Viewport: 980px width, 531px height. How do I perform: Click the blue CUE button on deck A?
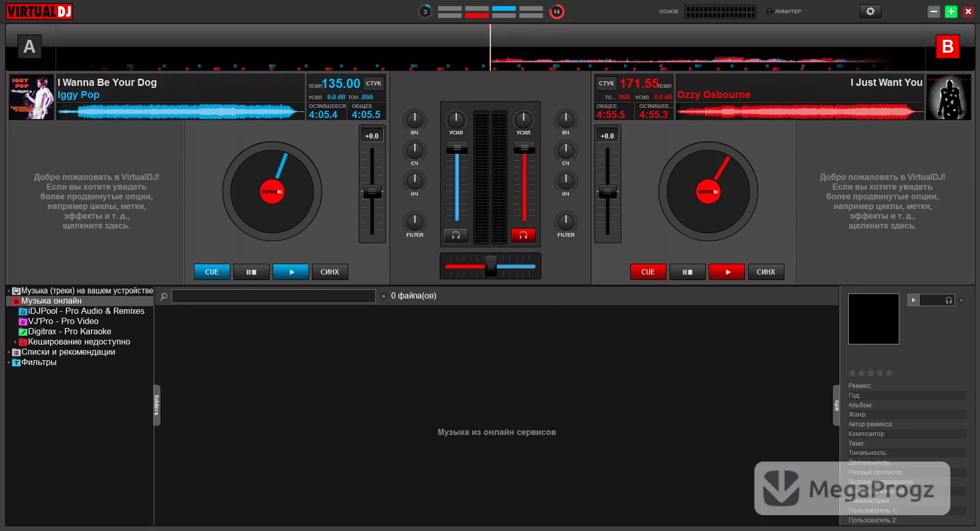tap(212, 272)
